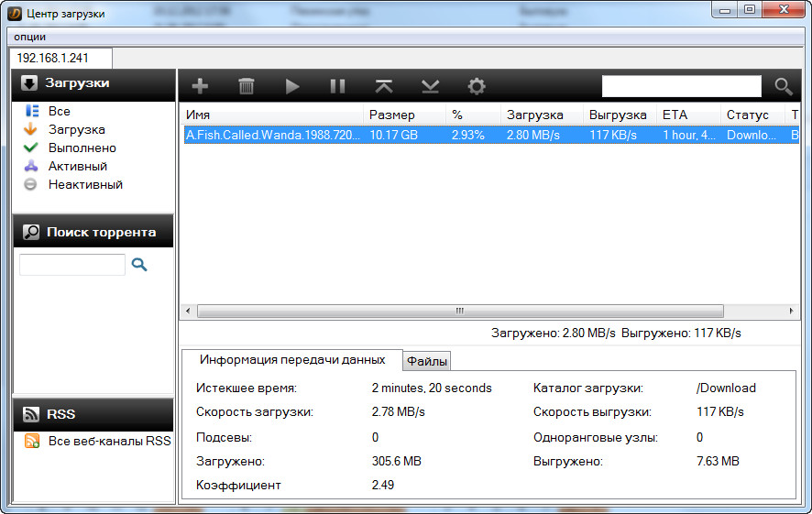This screenshot has height=514, width=812.
Task: Open the опции menu
Action: click(29, 37)
